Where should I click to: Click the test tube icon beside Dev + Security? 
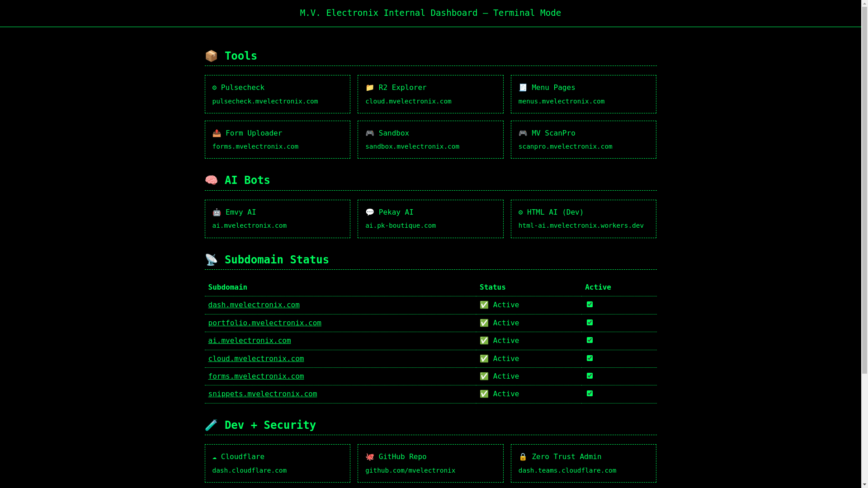tap(211, 425)
